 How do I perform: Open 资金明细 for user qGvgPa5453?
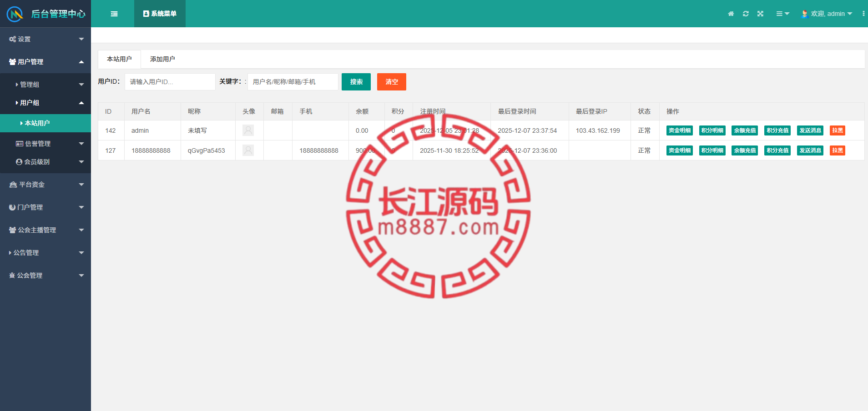pos(680,150)
